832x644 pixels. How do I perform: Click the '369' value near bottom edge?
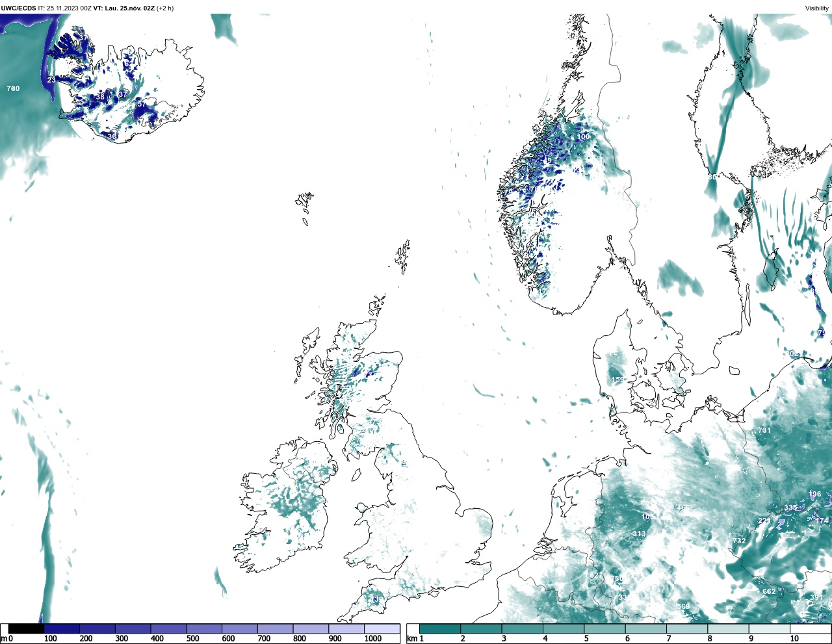click(x=683, y=606)
